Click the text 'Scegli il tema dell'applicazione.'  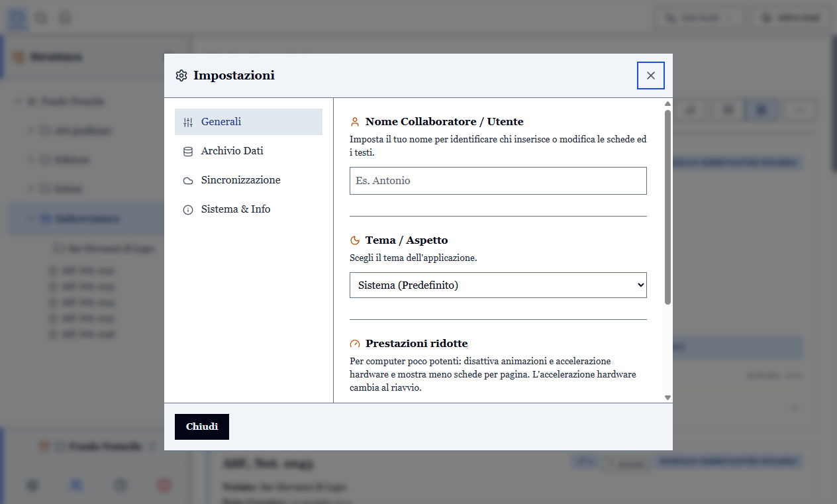(413, 258)
